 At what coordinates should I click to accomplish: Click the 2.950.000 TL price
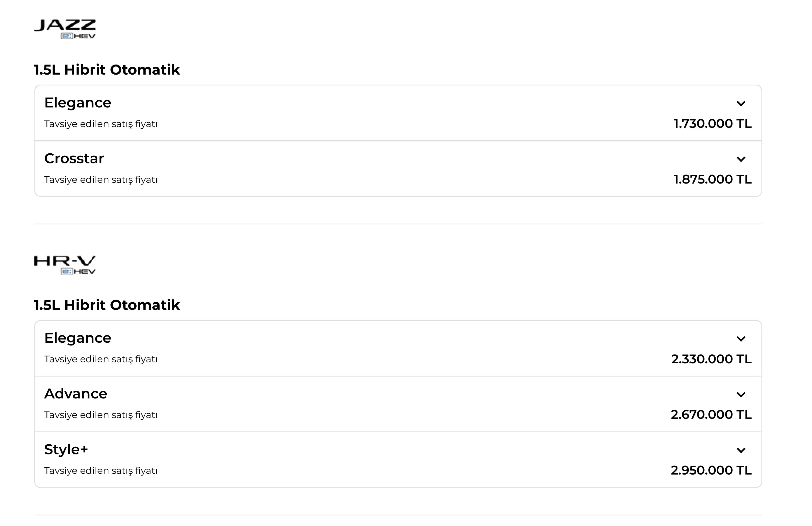pos(711,470)
